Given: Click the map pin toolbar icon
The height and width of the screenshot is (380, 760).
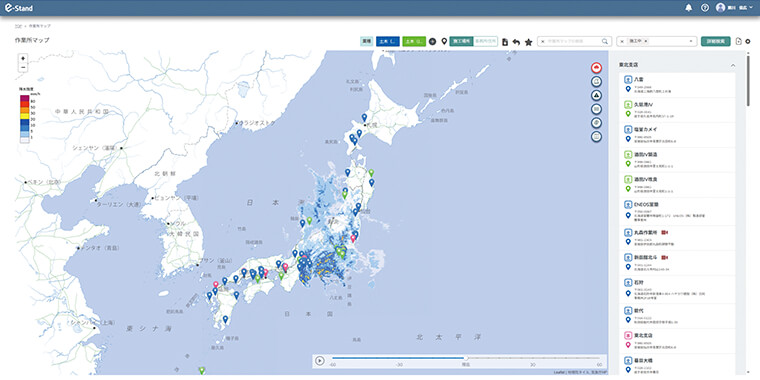Looking at the screenshot, I should pyautogui.click(x=443, y=42).
